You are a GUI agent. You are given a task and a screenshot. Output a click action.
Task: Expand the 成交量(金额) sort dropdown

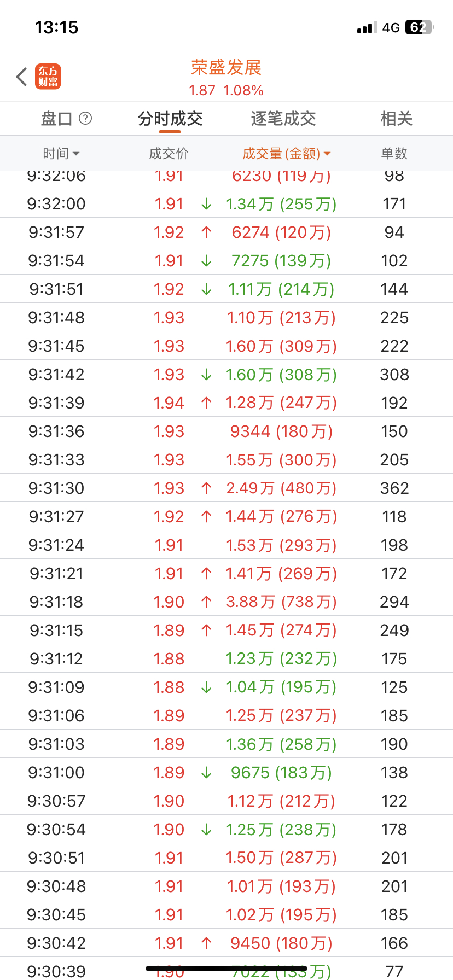point(327,154)
